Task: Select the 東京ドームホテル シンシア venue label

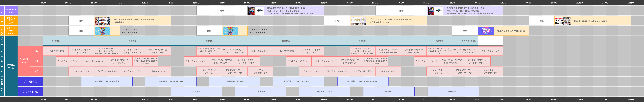Action: tap(11, 31)
